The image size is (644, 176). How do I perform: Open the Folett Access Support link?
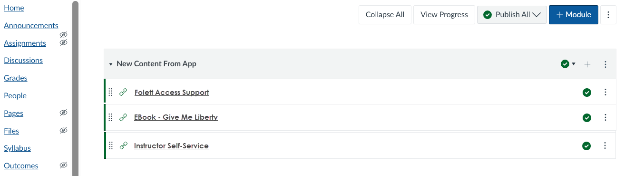click(172, 92)
